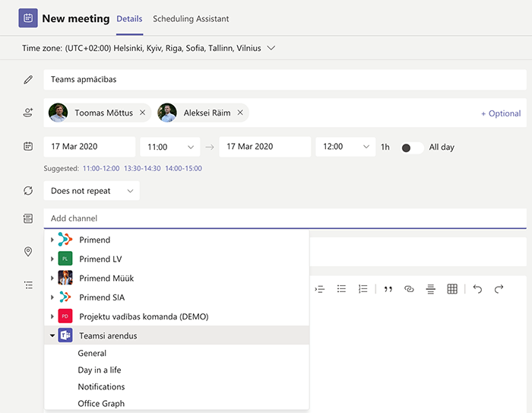Open the 12:00 end time dropdown
This screenshot has width=532, height=413.
(345, 147)
